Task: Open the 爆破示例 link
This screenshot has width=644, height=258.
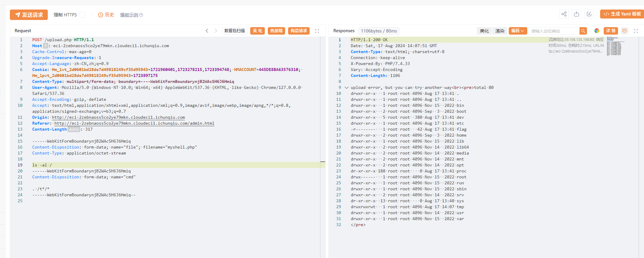Action: point(129,15)
